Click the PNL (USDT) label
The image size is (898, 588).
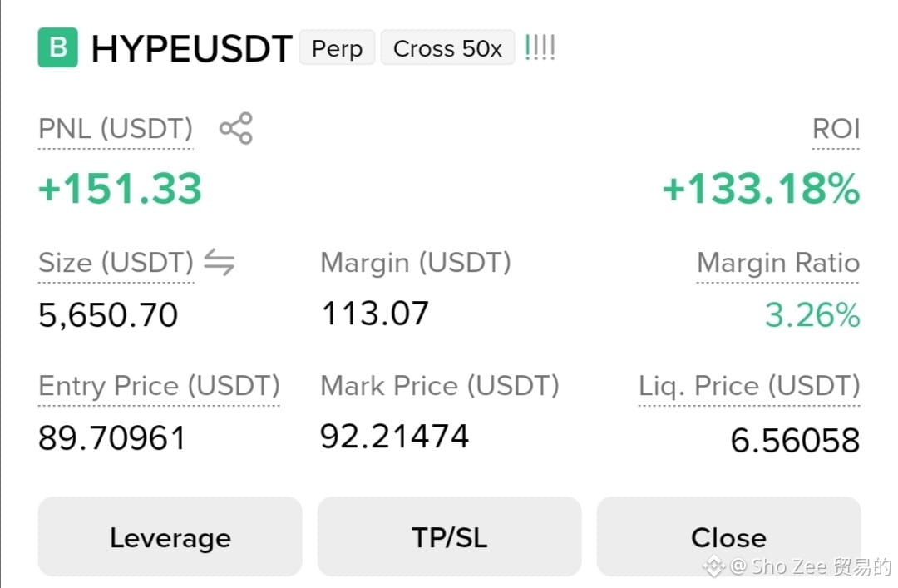click(x=116, y=129)
